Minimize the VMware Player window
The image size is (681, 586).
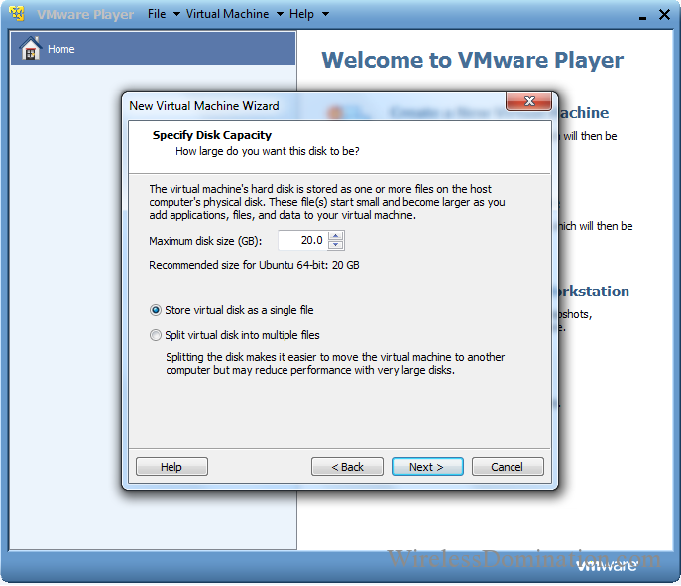click(x=642, y=17)
